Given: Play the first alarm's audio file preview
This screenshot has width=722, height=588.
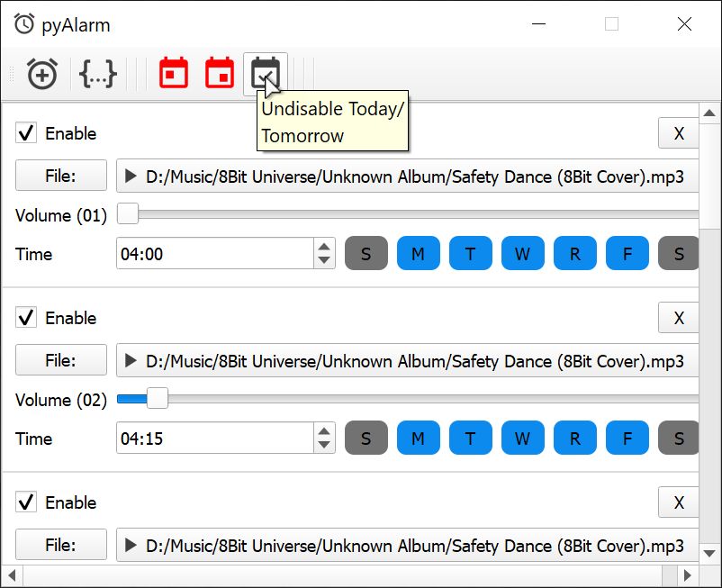Looking at the screenshot, I should tap(131, 176).
